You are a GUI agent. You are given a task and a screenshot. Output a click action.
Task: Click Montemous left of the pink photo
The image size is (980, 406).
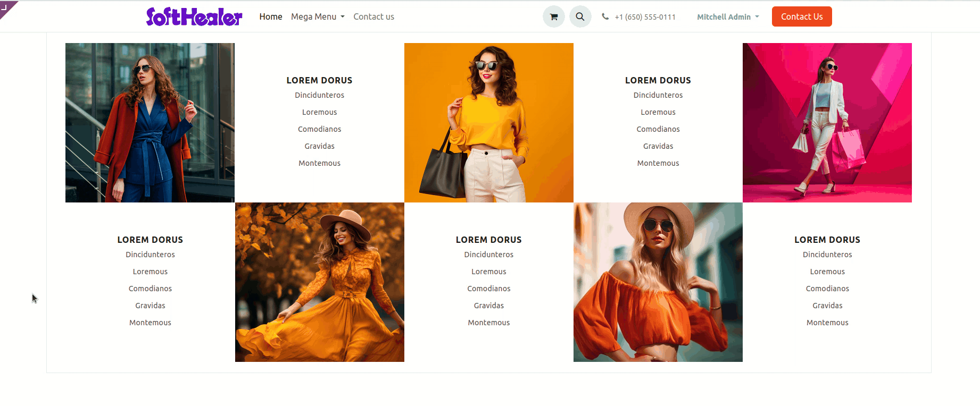pyautogui.click(x=658, y=163)
